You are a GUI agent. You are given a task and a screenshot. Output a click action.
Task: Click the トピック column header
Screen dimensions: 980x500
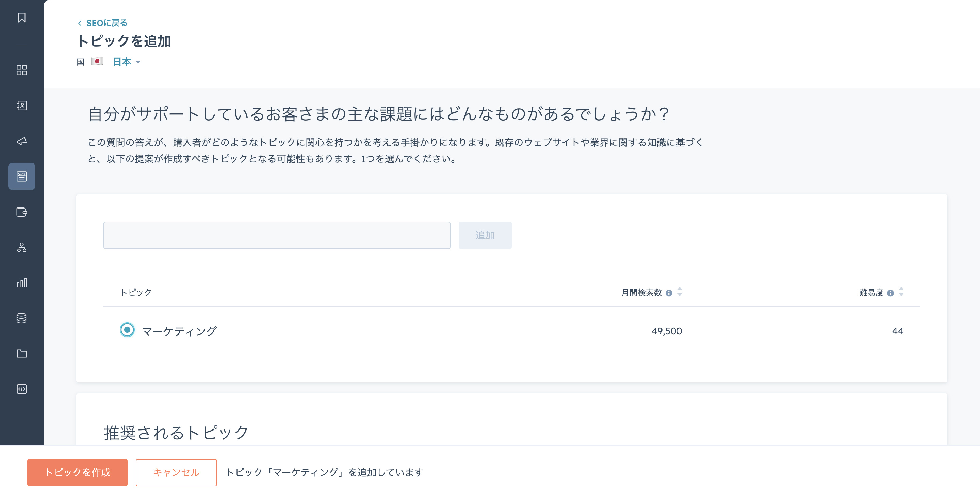click(x=136, y=292)
